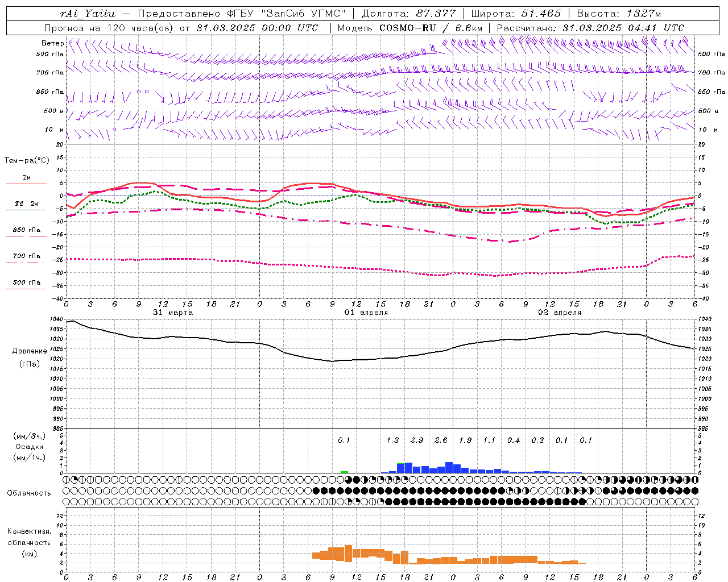Click the Тем-ра(°C) axis title

tap(27, 161)
